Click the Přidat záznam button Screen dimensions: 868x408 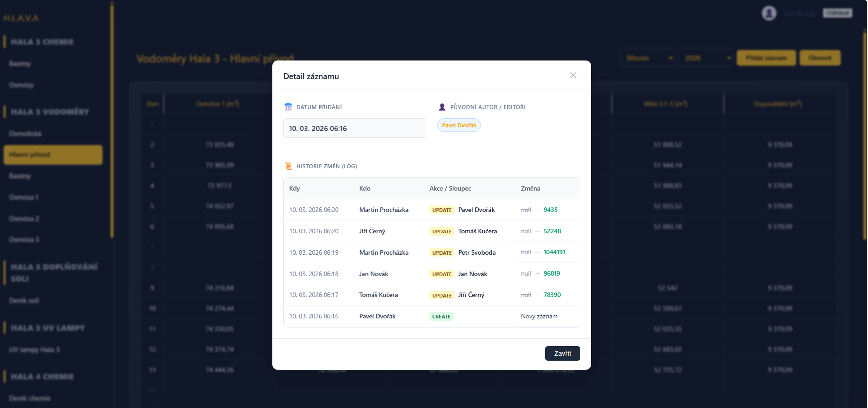coord(766,58)
